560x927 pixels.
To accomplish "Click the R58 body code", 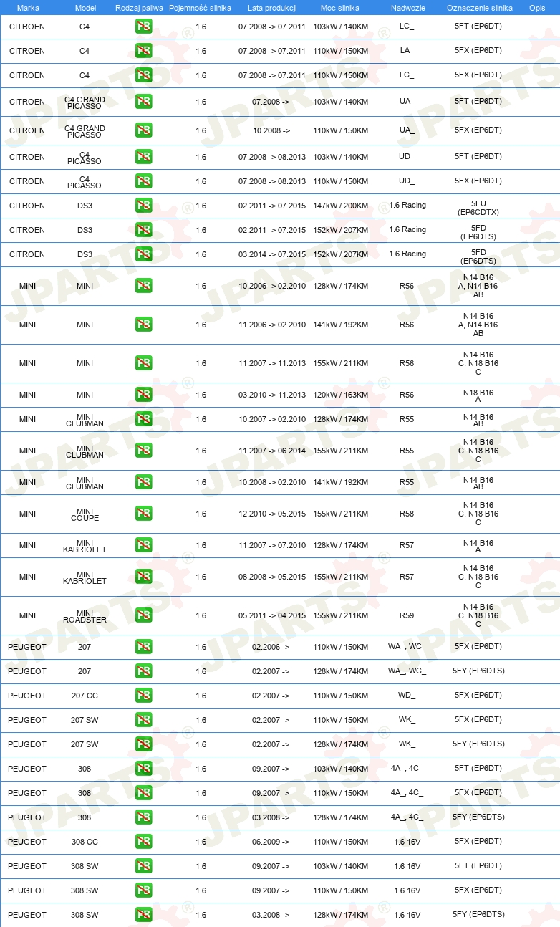I will click(407, 514).
